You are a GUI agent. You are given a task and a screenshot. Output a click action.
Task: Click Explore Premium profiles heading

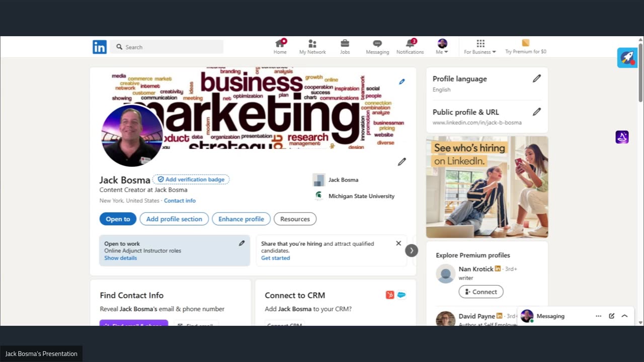pyautogui.click(x=473, y=255)
